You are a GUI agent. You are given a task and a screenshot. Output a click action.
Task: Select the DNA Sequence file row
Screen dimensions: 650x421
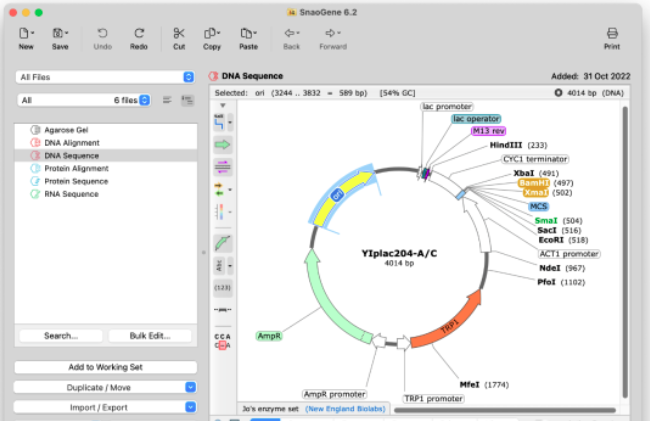click(x=106, y=155)
